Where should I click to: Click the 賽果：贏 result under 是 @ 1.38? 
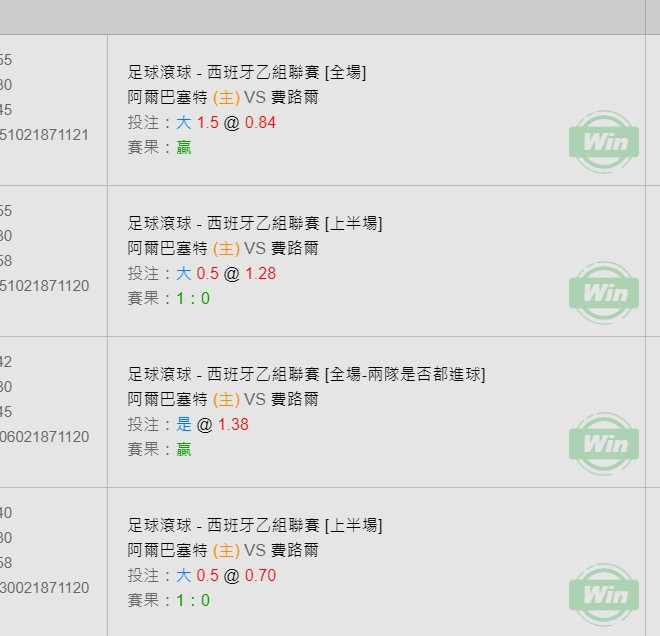coord(160,449)
